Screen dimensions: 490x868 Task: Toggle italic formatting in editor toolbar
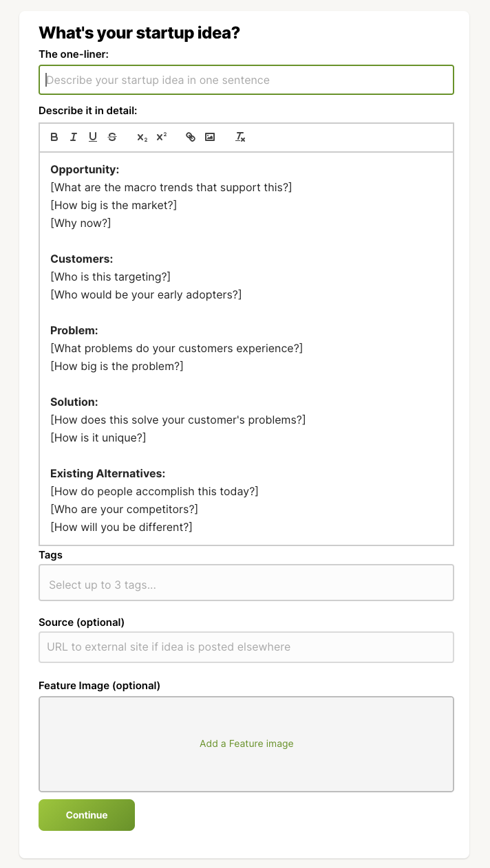74,137
